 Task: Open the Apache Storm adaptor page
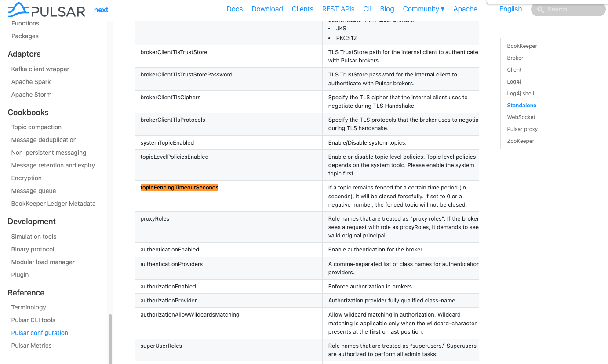coord(31,95)
